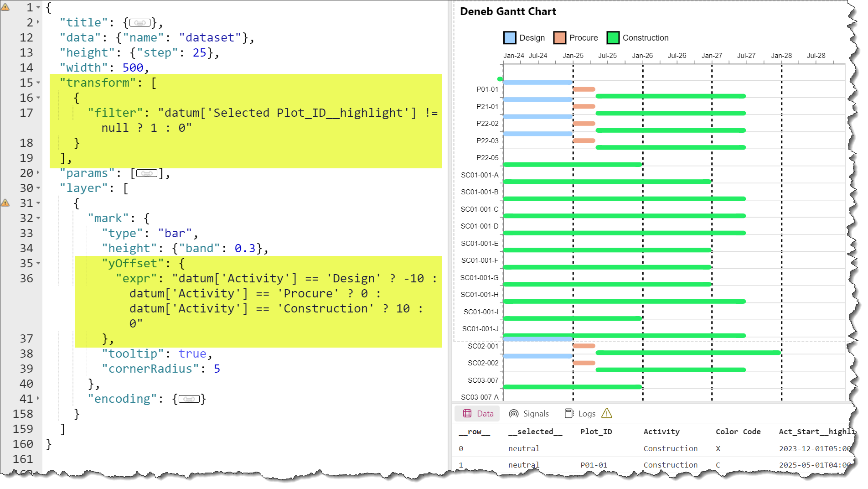Click the Plot_ID column header
The image size is (868, 489).
596,432
